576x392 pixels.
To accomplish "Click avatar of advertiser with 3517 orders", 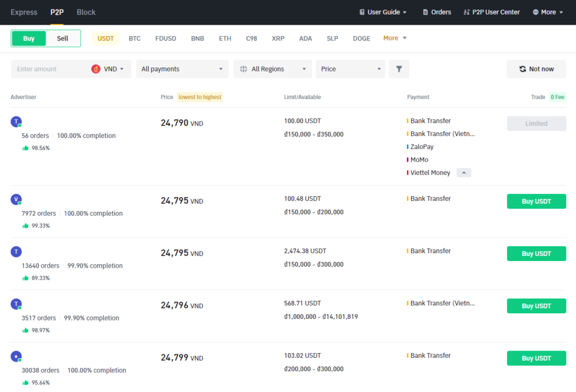I will tap(16, 304).
